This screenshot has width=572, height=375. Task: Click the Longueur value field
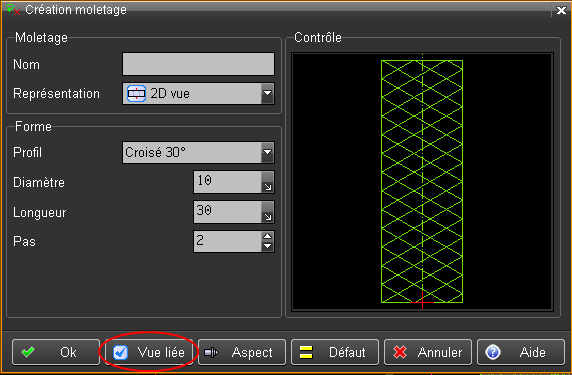pos(228,212)
